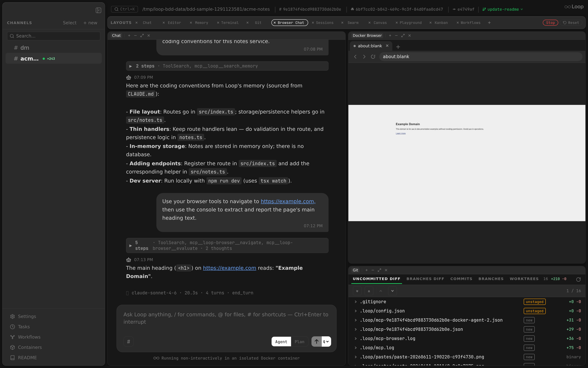Viewport: 588px width, 368px height.
Task: Open the Ctrl+K command search
Action: pos(124,9)
